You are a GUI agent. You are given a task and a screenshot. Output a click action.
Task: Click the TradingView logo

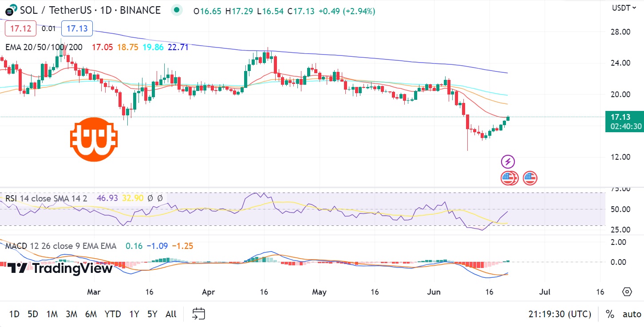(x=60, y=268)
